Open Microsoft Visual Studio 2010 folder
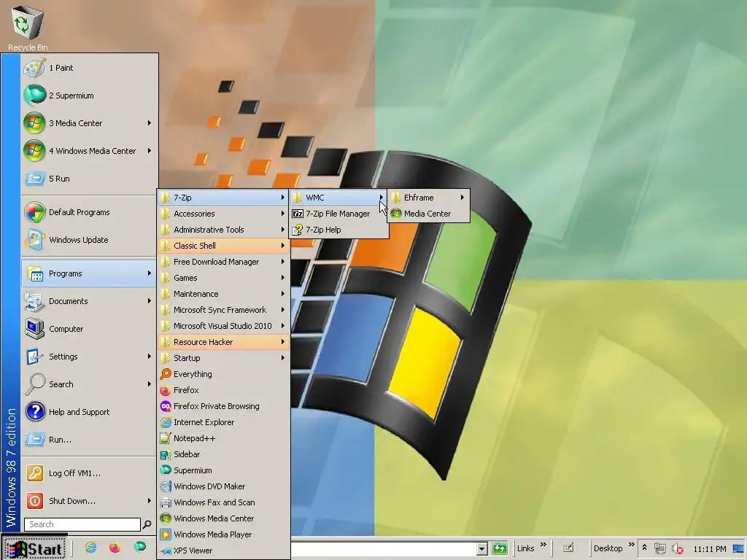Screen dimensions: 747x560 (223, 326)
